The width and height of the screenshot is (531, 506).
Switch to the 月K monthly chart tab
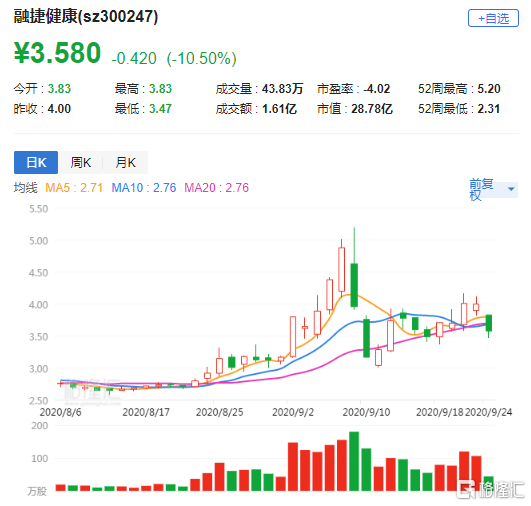point(125,163)
